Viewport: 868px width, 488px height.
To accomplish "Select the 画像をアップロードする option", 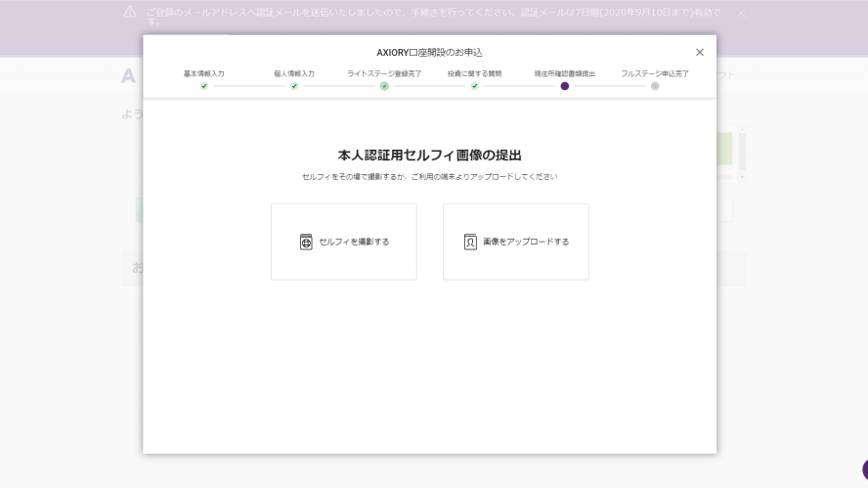I will pyautogui.click(x=516, y=242).
